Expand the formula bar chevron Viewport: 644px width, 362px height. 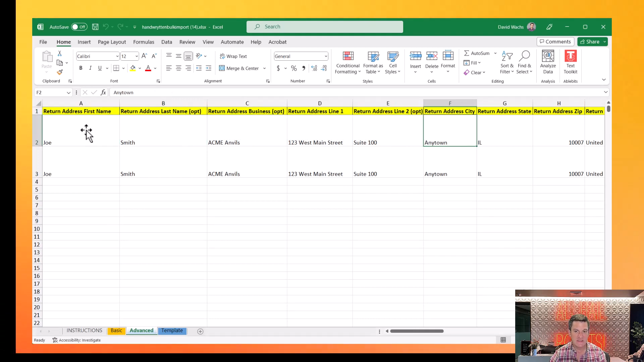[x=606, y=92]
